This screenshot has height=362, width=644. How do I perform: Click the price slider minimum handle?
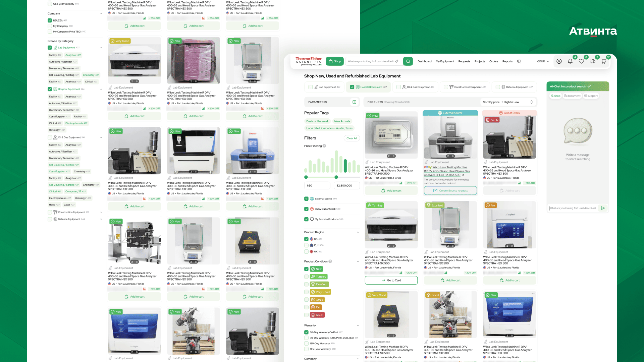(x=306, y=177)
